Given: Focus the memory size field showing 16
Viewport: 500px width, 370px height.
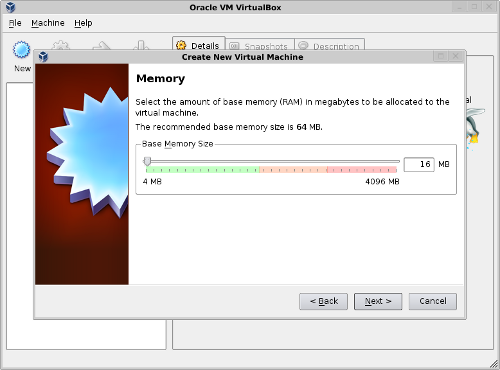Looking at the screenshot, I should [x=419, y=164].
